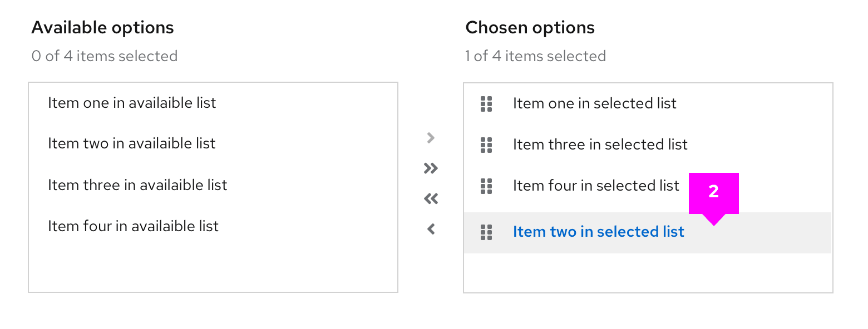This screenshot has height=329, width=868.
Task: Click the '1 of 4 items selected' status text
Action: [535, 56]
